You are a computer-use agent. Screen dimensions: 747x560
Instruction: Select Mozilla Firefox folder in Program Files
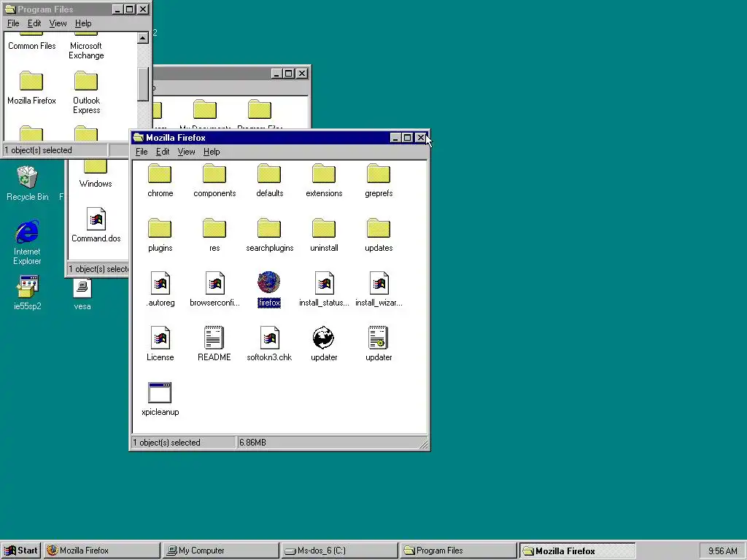pos(31,82)
